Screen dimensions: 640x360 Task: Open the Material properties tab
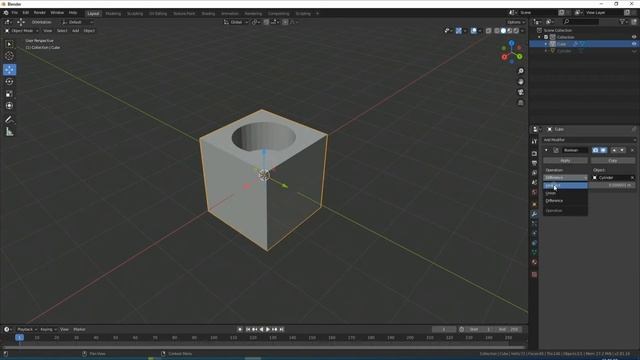534,262
